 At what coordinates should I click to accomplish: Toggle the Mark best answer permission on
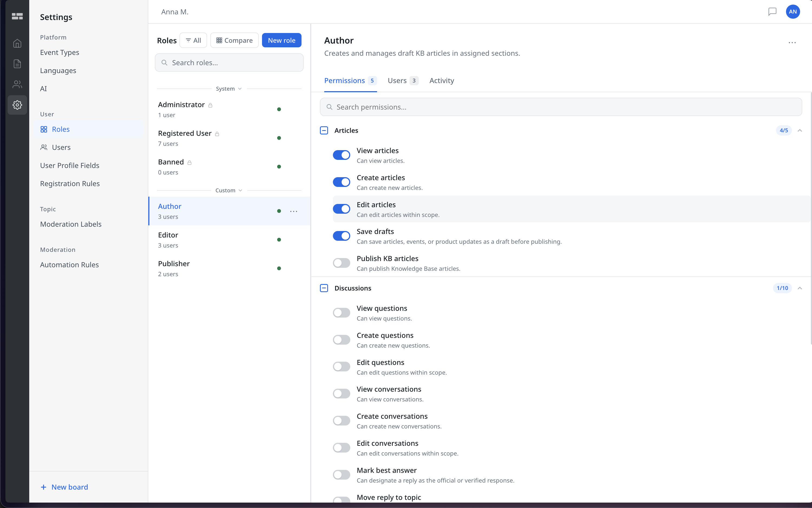(x=342, y=475)
